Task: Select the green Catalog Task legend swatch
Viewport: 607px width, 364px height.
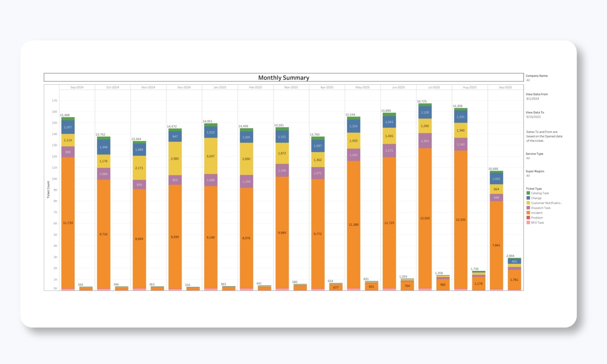Action: 528,193
